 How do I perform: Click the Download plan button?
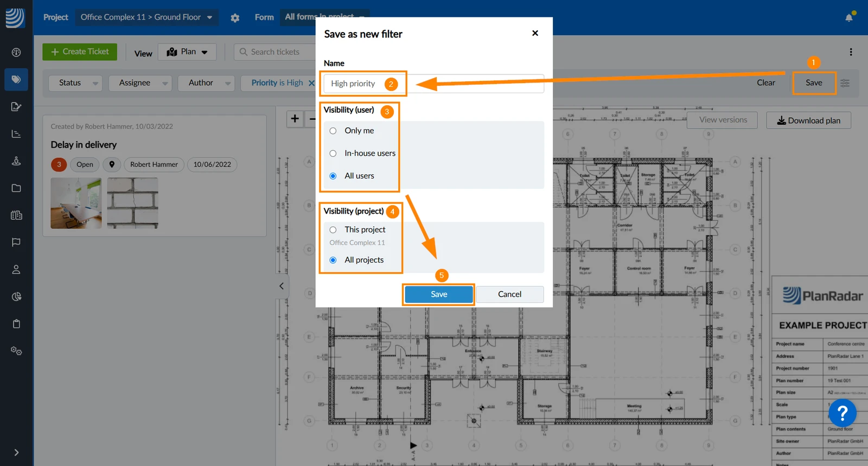tap(808, 120)
